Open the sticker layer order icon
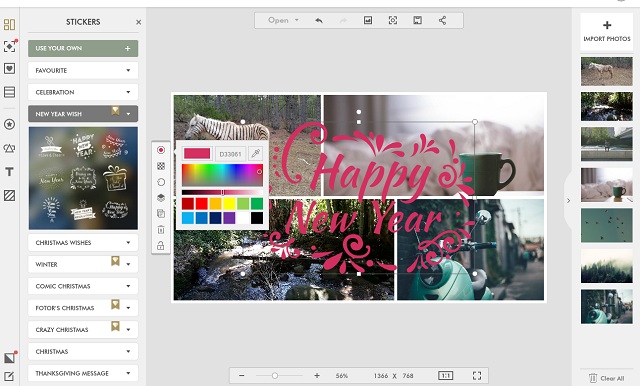640x386 pixels. [161, 198]
